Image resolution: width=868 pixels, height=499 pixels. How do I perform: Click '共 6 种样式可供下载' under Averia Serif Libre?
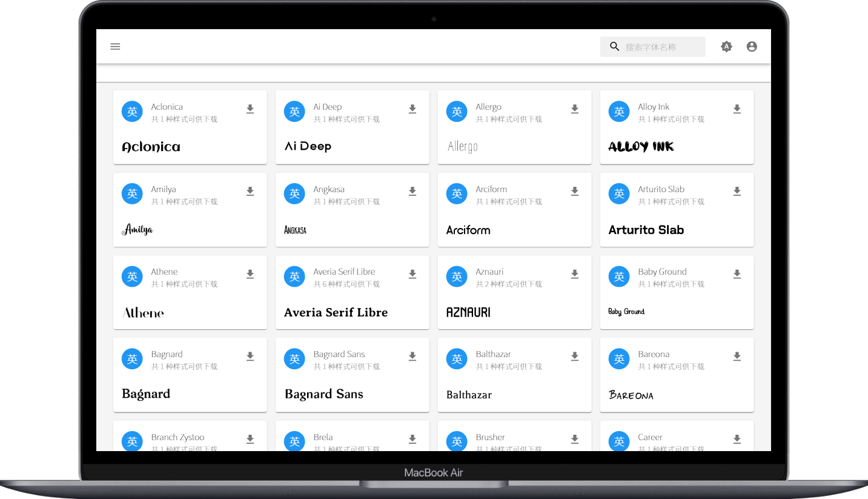pos(346,284)
